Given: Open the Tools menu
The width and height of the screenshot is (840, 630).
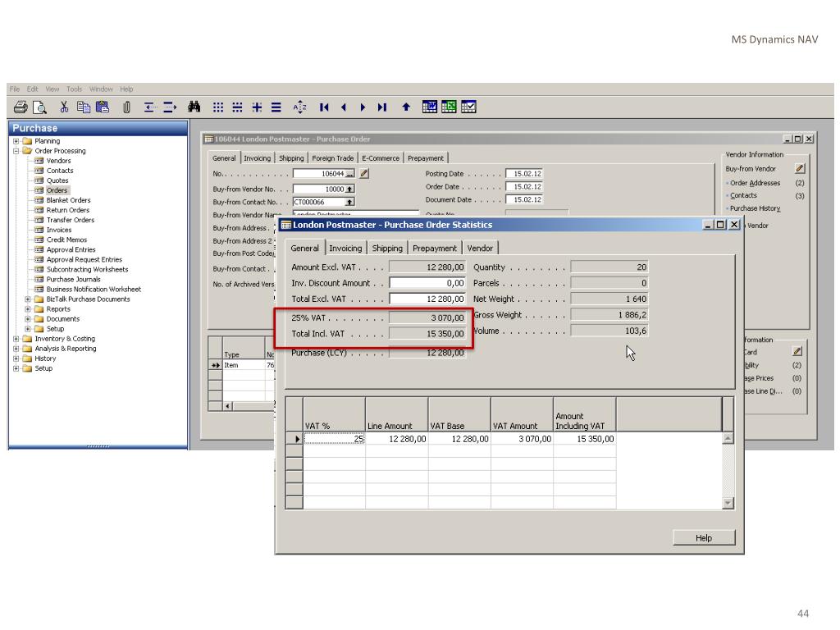Looking at the screenshot, I should [75, 89].
